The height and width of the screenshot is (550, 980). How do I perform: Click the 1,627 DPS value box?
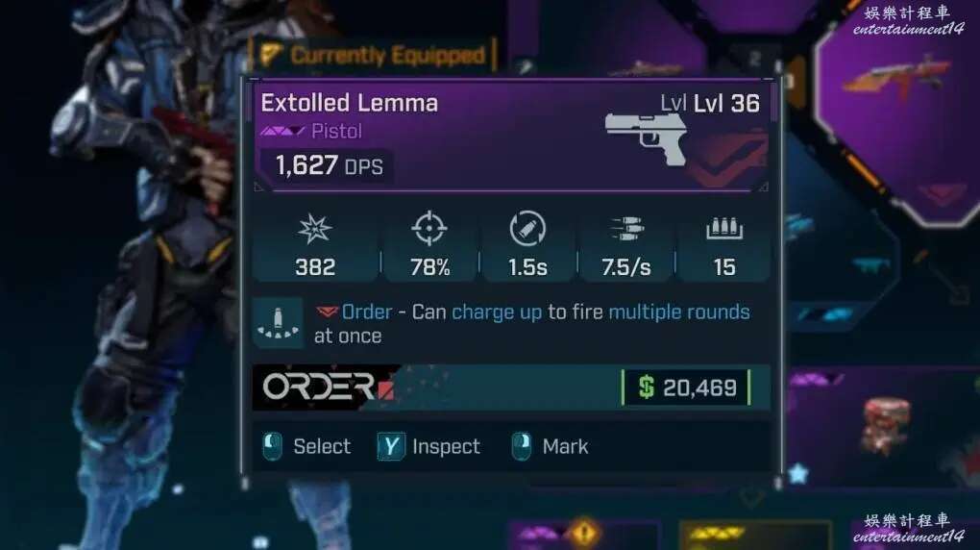(x=329, y=165)
